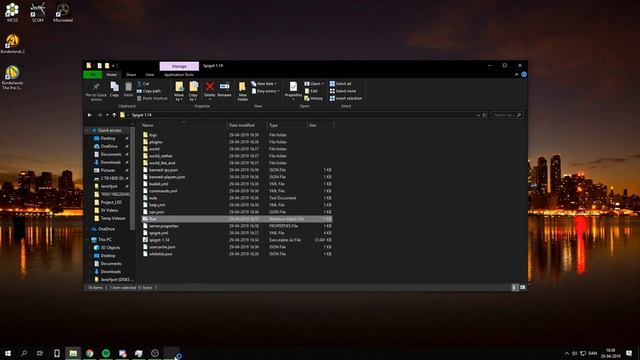This screenshot has width=640, height=360.
Task: Switch to details view in status bar
Action: tap(514, 287)
